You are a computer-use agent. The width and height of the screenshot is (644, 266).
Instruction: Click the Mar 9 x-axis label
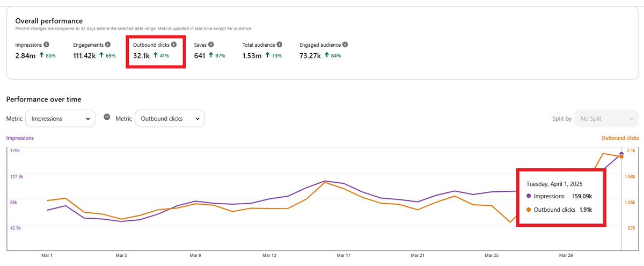pos(195,256)
